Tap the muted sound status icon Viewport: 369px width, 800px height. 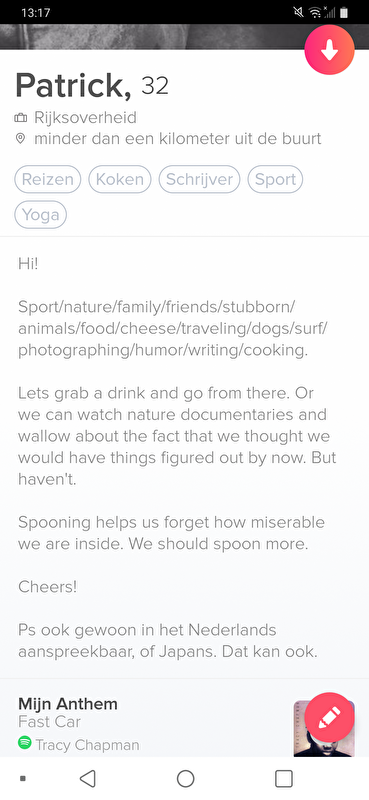click(x=299, y=12)
